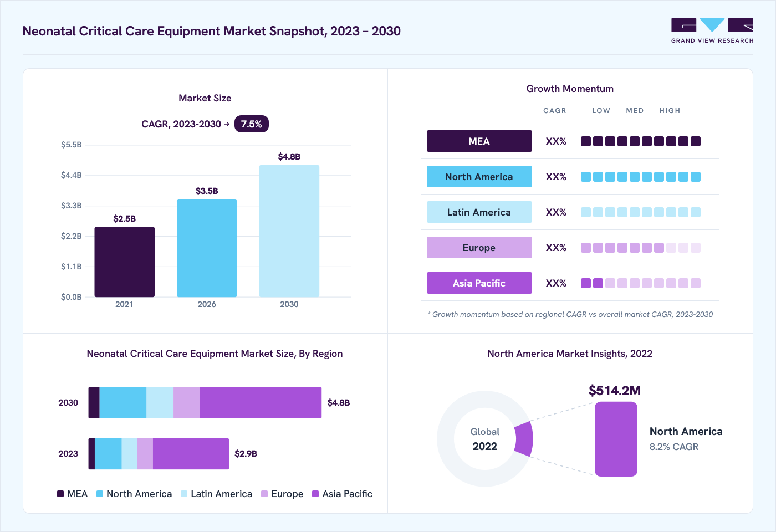Viewport: 776px width, 532px height.
Task: Click the Asia Pacific legend color swatch
Action: coord(315,494)
